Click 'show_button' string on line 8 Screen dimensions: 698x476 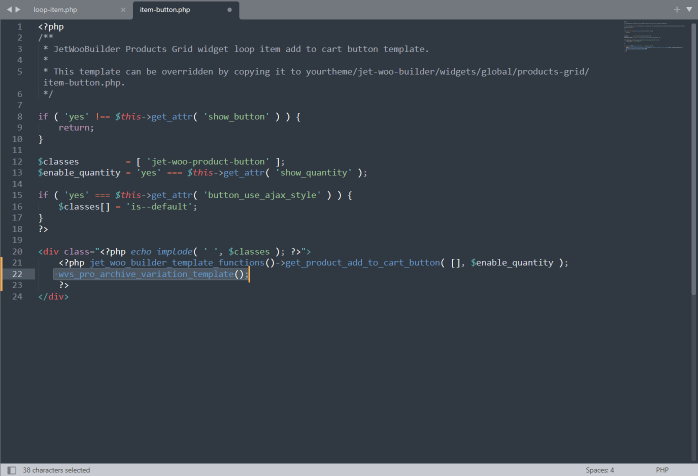point(236,117)
